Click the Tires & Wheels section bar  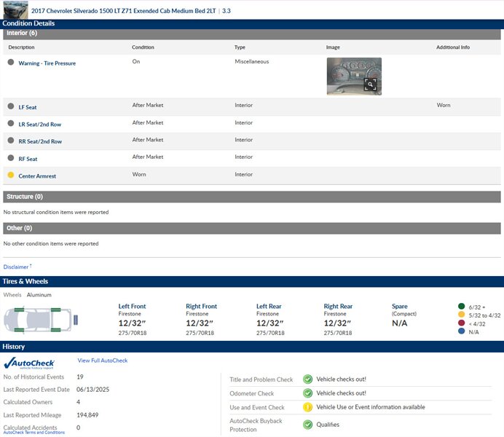(252, 281)
